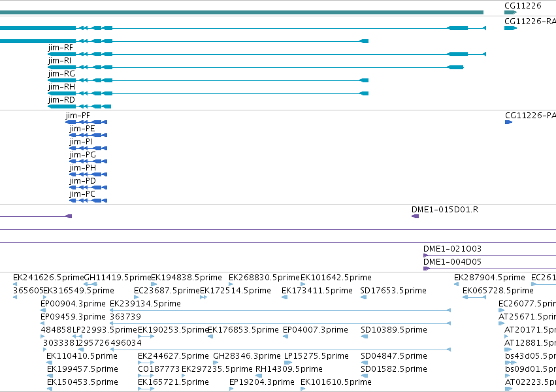Screen dimensions: 556x392
Task: Select the EK150453.5prime EST label
Action: tap(82, 382)
